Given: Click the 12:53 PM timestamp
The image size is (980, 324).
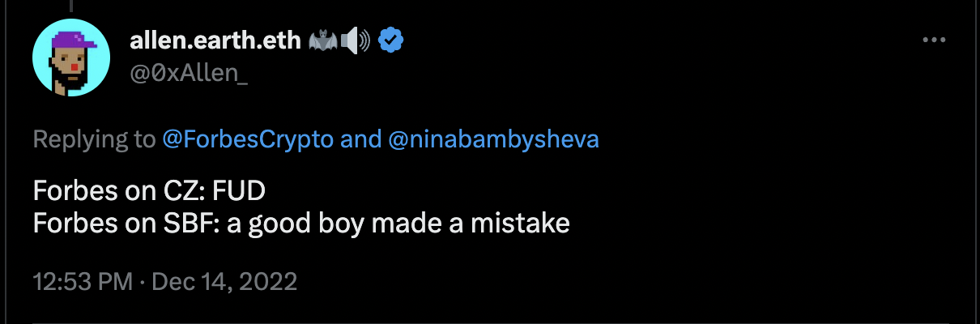Looking at the screenshot, I should tap(82, 283).
